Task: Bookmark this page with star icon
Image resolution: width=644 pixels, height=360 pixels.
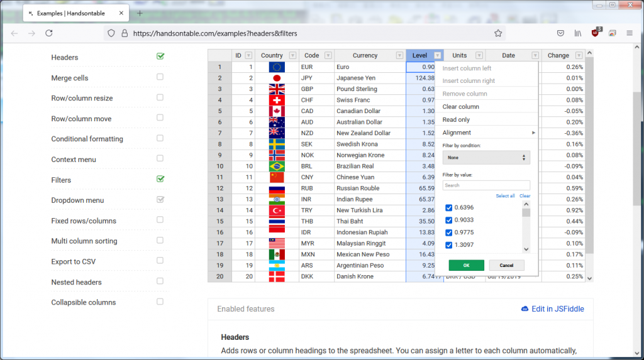Action: (x=498, y=33)
